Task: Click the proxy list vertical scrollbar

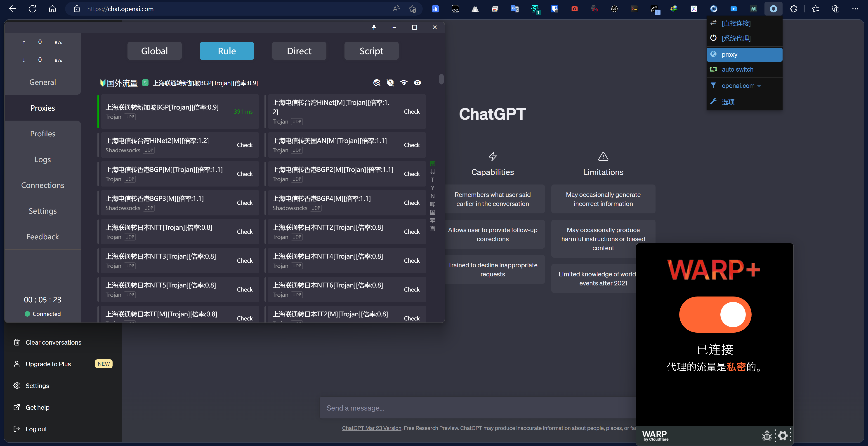Action: click(x=441, y=79)
